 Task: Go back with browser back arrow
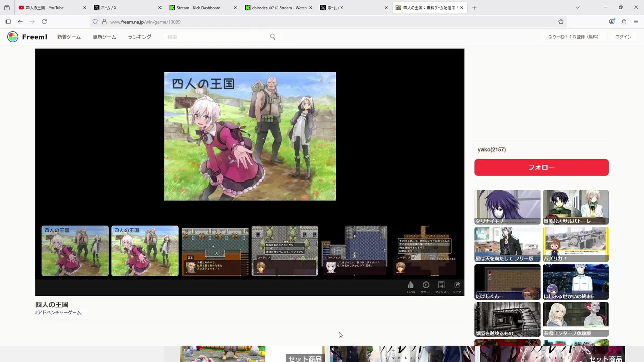[20, 22]
